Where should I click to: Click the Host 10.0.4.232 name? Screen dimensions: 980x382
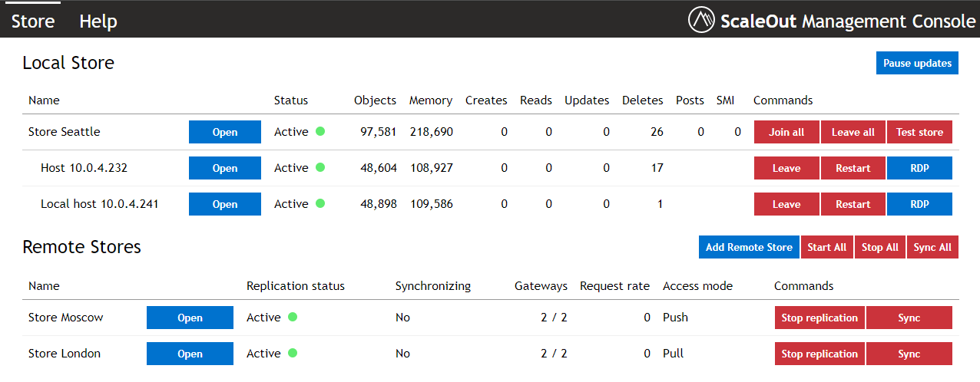pos(84,168)
